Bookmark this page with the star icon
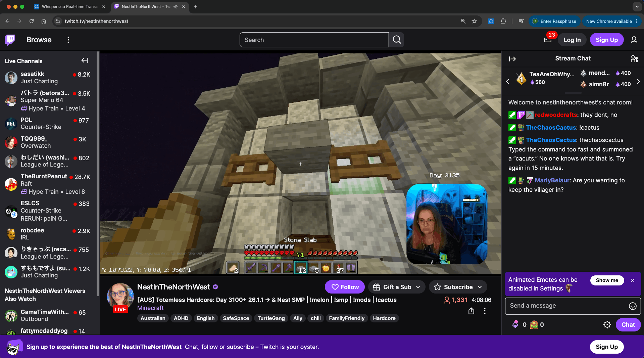The width and height of the screenshot is (644, 358). 474,21
